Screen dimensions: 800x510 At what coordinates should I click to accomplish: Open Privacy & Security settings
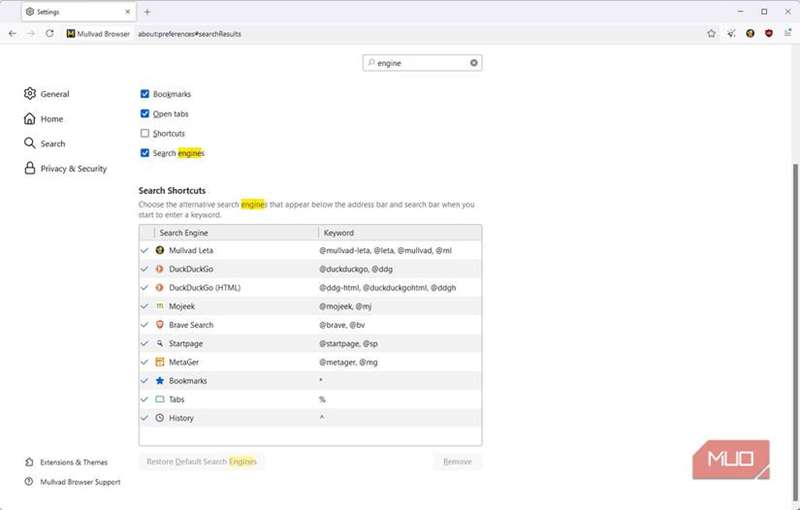(x=73, y=169)
